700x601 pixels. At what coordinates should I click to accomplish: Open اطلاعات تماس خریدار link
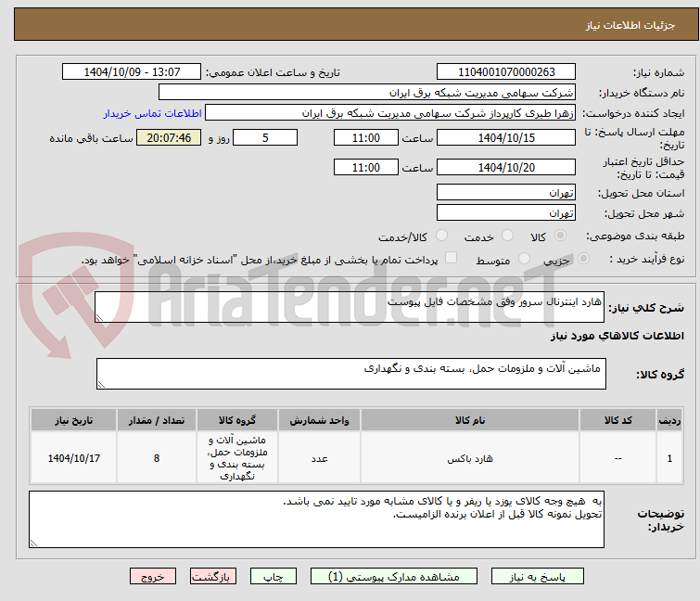pos(153,113)
